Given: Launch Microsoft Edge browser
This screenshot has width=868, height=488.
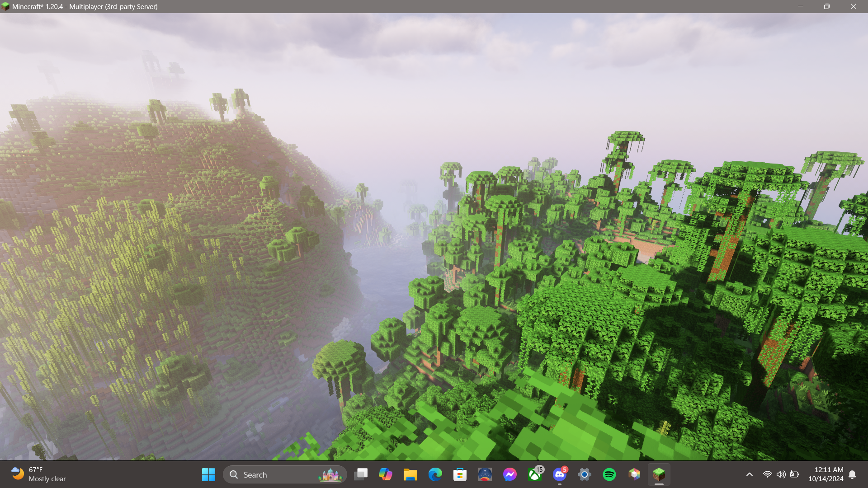Looking at the screenshot, I should 435,474.
